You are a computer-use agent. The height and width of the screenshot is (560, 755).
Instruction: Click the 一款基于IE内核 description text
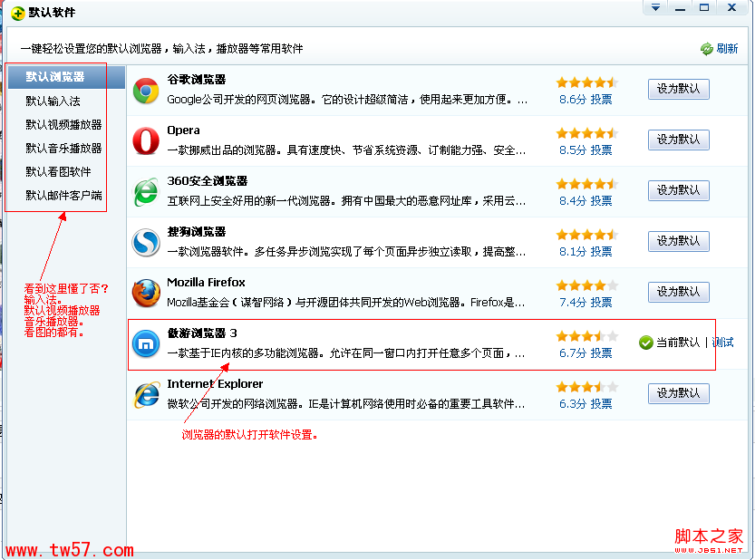click(346, 353)
